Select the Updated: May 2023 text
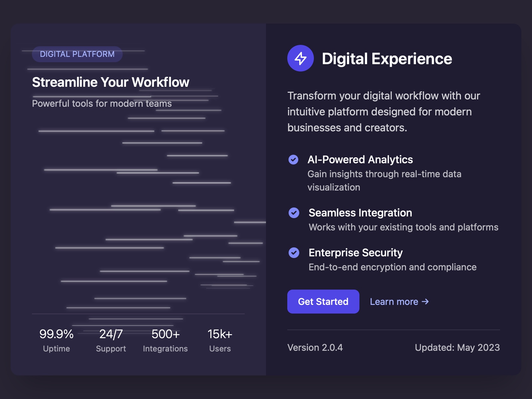 click(457, 348)
